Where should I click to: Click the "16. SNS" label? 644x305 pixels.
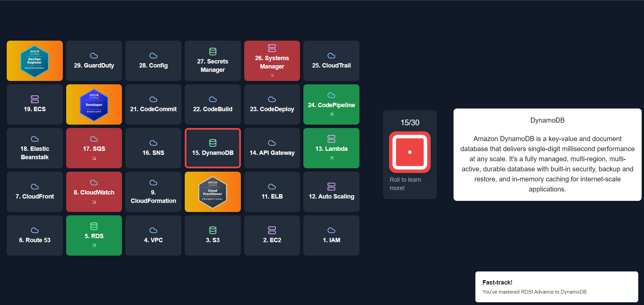(x=154, y=153)
